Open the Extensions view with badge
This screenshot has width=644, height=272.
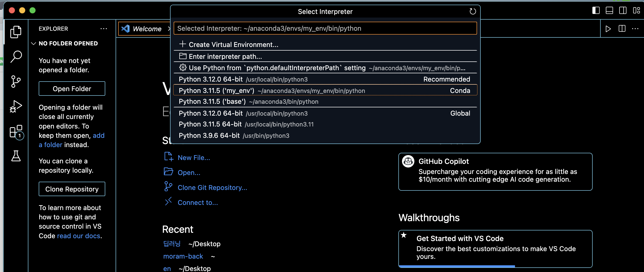(x=17, y=132)
